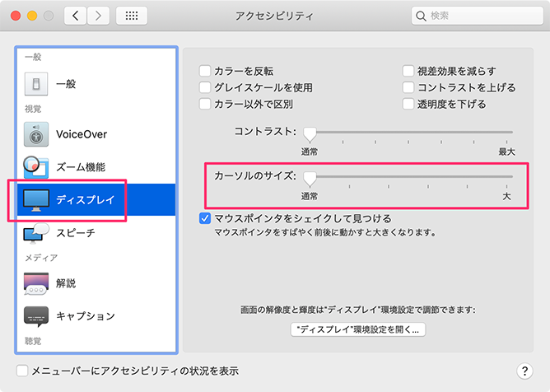Minimize the window with yellow button
Screen dimensions: 550x392
tap(32, 16)
